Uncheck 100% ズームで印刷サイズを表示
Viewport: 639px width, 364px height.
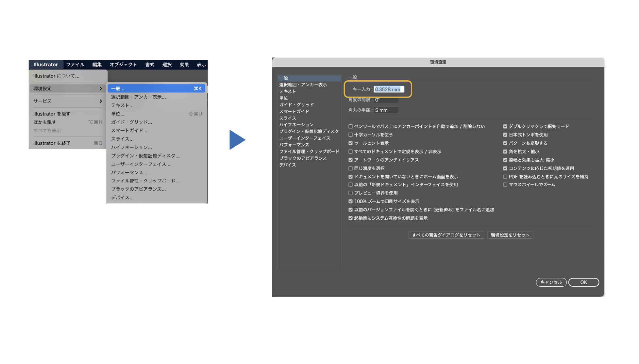(x=350, y=201)
